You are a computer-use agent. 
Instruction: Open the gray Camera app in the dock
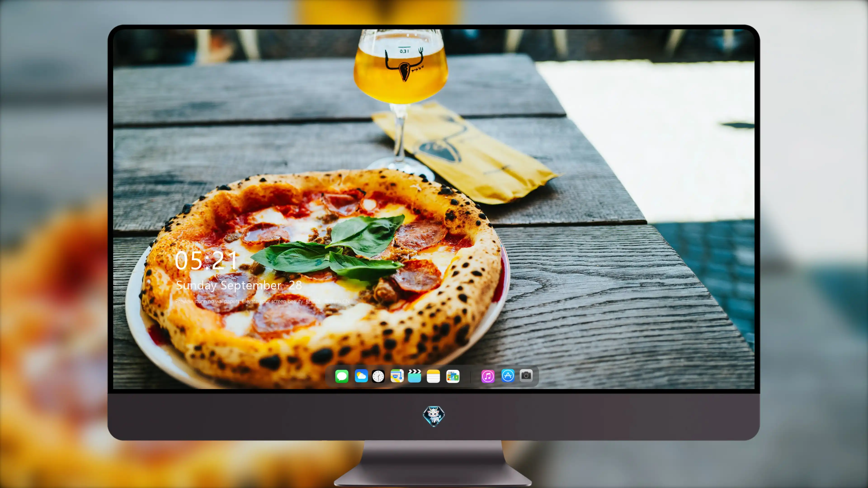coord(526,375)
